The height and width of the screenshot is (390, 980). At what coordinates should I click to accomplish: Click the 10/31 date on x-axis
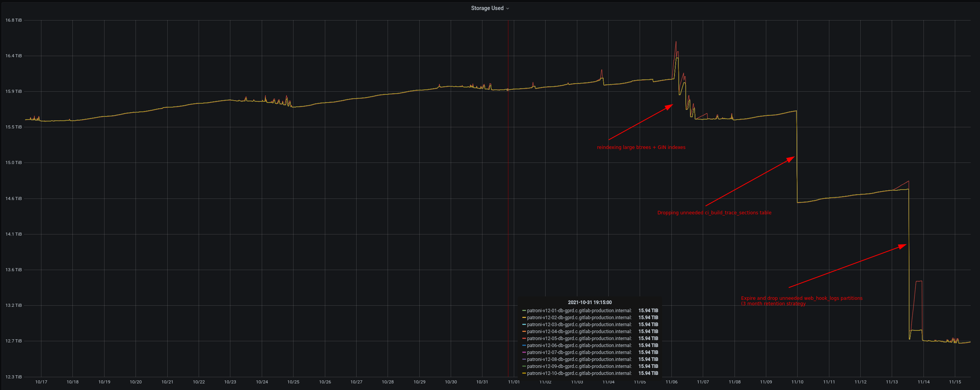tap(482, 382)
